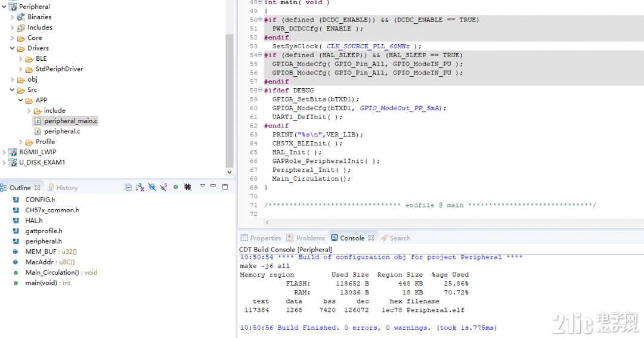Viewport: 644px width, 338px height.
Task: Expand the Binaries folder
Action: pos(13,17)
